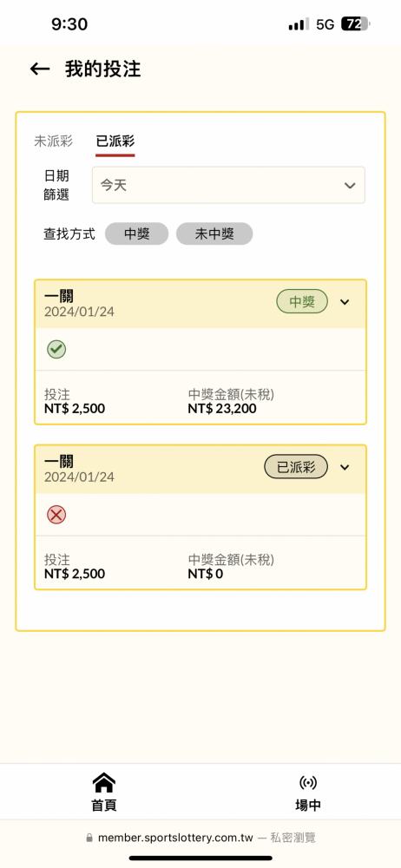
Task: Toggle the 中獎 filter chip
Action: (137, 233)
